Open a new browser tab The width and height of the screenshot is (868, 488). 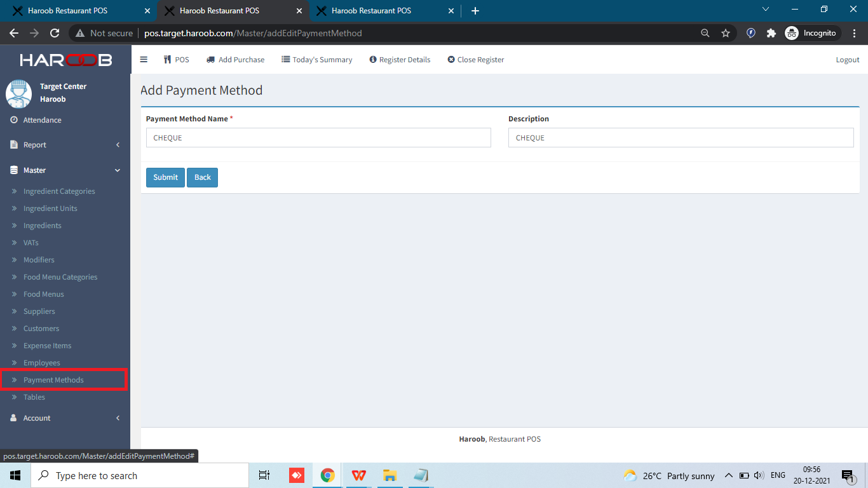(x=475, y=11)
